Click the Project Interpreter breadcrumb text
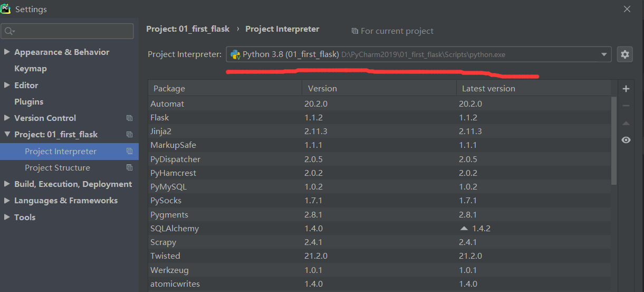The width and height of the screenshot is (644, 292). point(282,29)
